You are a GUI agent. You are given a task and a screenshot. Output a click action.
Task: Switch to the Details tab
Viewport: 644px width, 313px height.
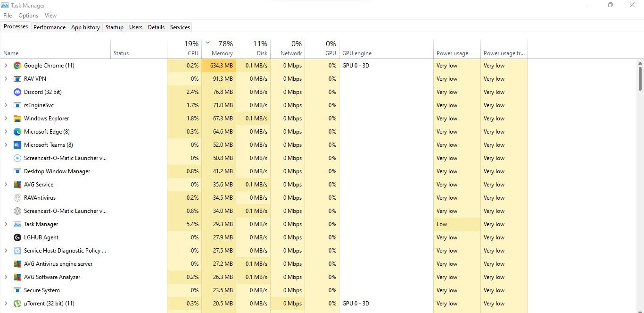point(156,27)
